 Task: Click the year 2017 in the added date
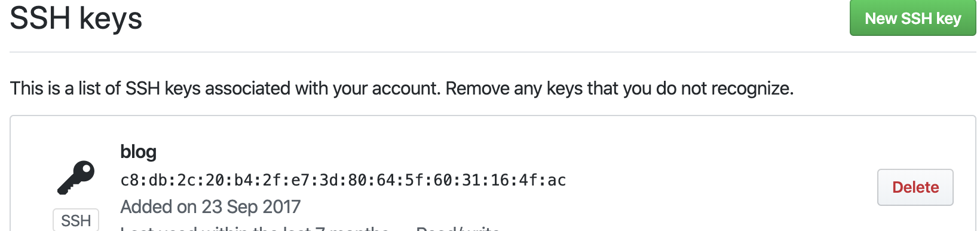coord(281,207)
